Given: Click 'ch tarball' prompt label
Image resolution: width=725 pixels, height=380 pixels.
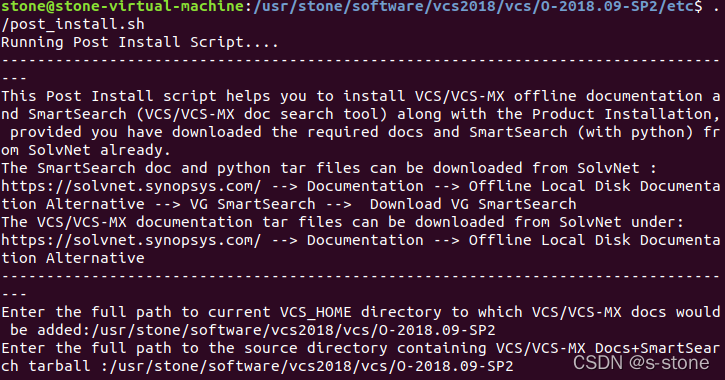Looking at the screenshot, I should pos(46,367).
